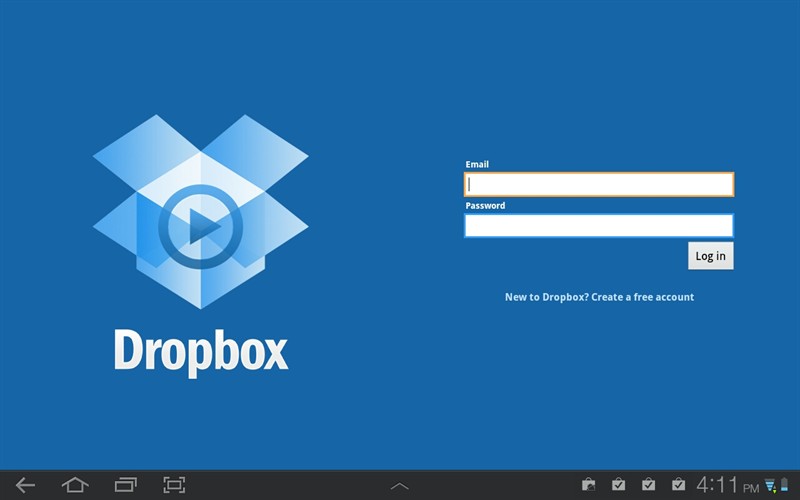Expand the up chevron in bottom bar
800x500 pixels.
[x=399, y=486]
